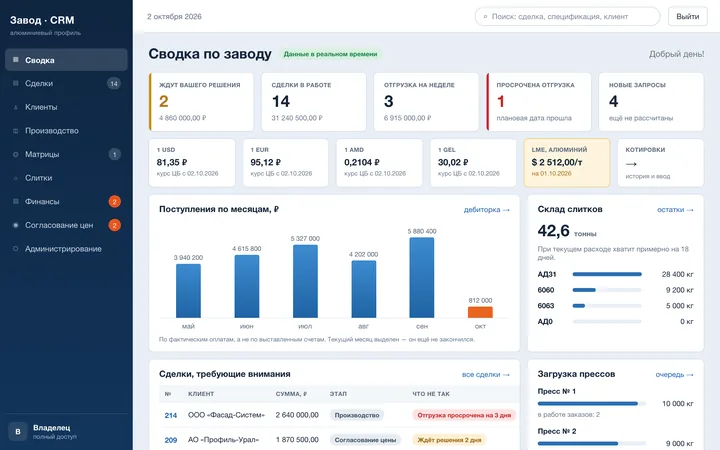
Task: Click the АО «Профиль-Урал» client cell
Action: pos(224,440)
